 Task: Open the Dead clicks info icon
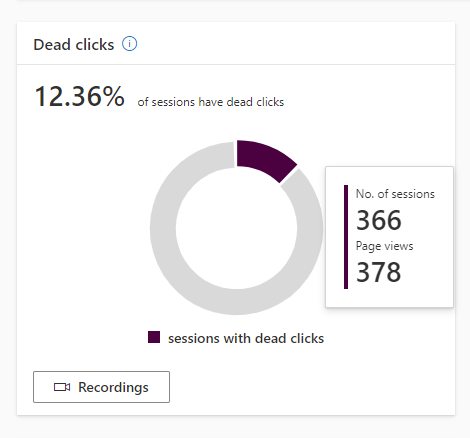129,44
